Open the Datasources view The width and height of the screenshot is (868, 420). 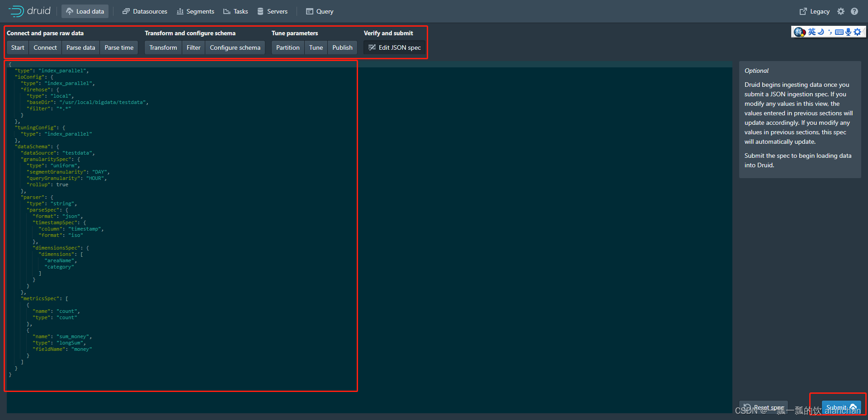click(x=145, y=11)
